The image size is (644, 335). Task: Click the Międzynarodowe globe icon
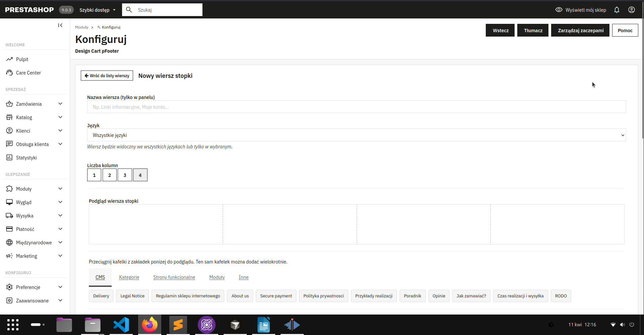click(9, 242)
